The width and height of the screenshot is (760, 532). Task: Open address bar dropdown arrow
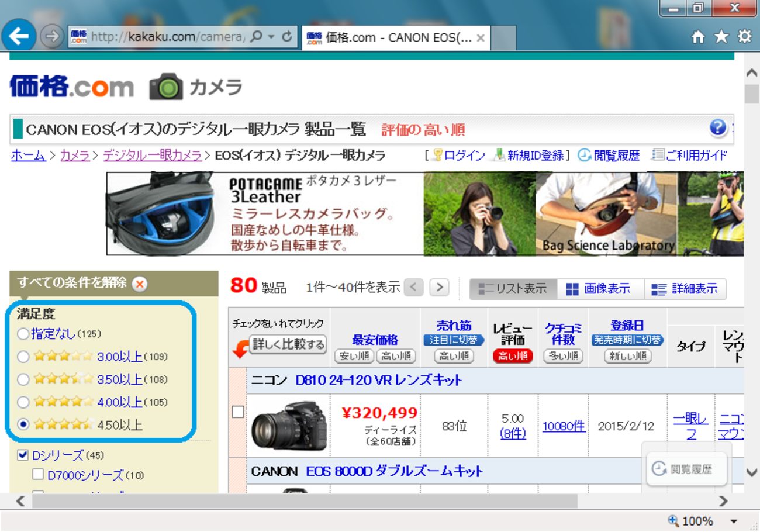click(x=271, y=37)
